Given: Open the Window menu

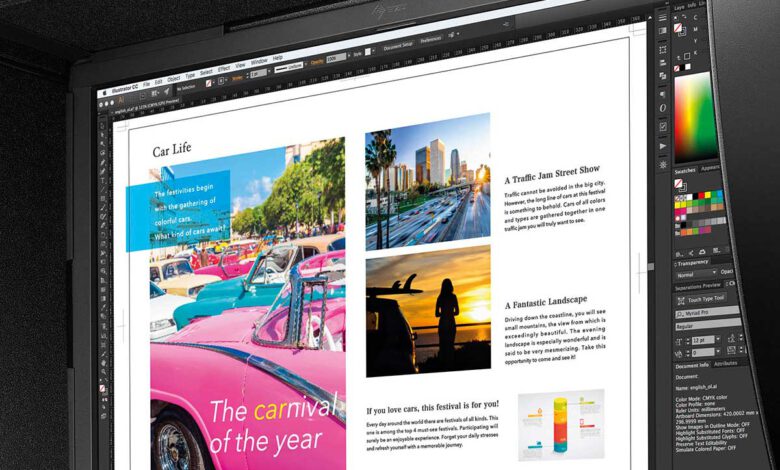Looking at the screenshot, I should pos(259,62).
